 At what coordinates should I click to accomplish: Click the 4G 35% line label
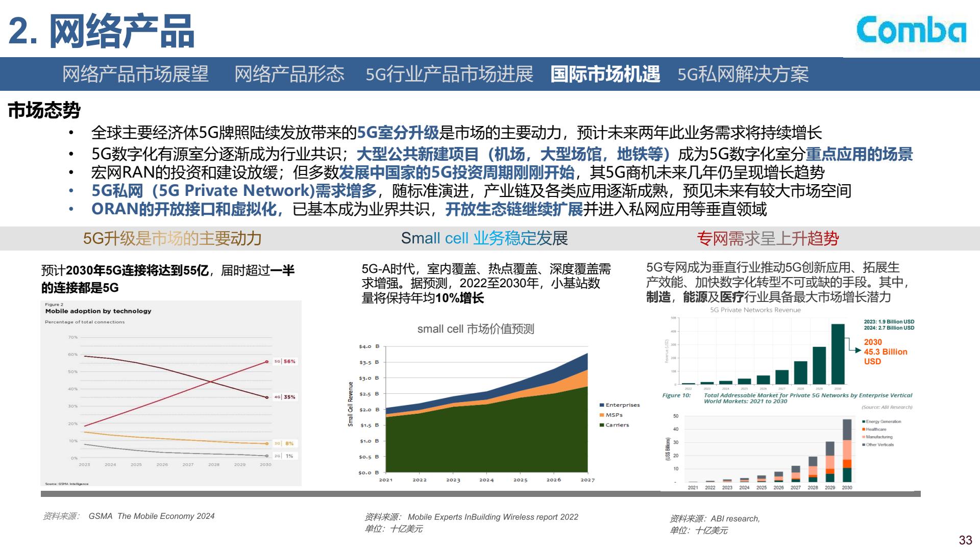coord(285,397)
